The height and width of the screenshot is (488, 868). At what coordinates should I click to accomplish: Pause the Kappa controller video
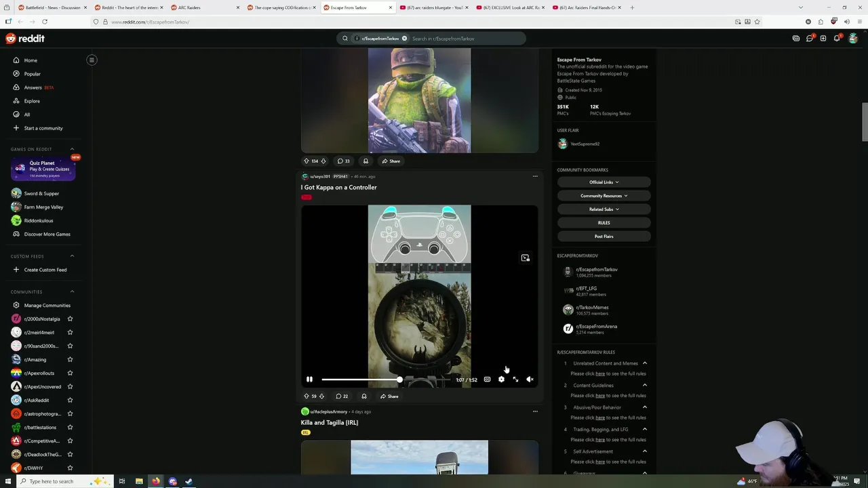point(309,380)
